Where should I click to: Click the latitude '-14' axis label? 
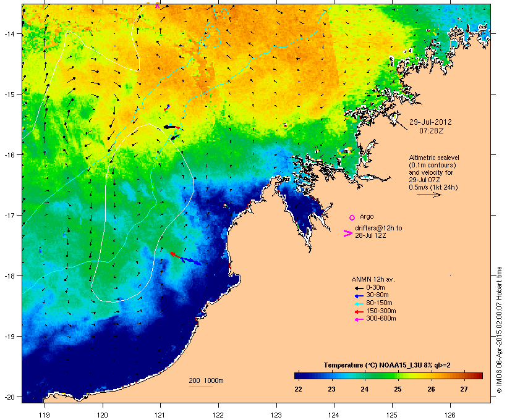tap(9, 34)
